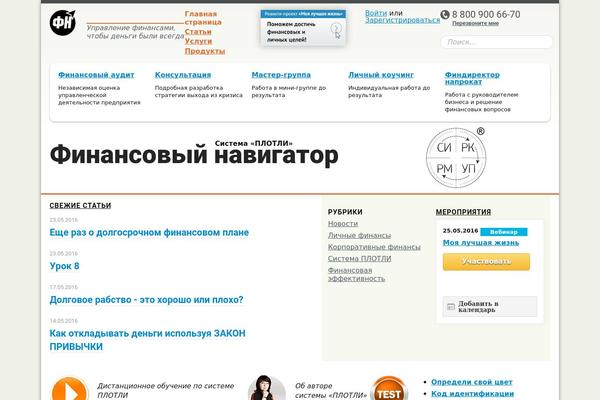The height and width of the screenshot is (400, 600).
Task: Click the Финансовый навигатор title
Action: [x=194, y=155]
